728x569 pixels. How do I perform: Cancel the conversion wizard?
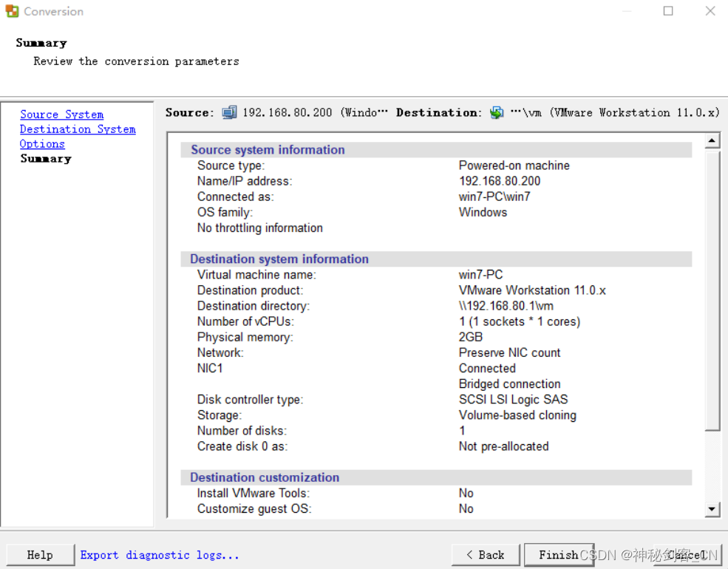[687, 555]
